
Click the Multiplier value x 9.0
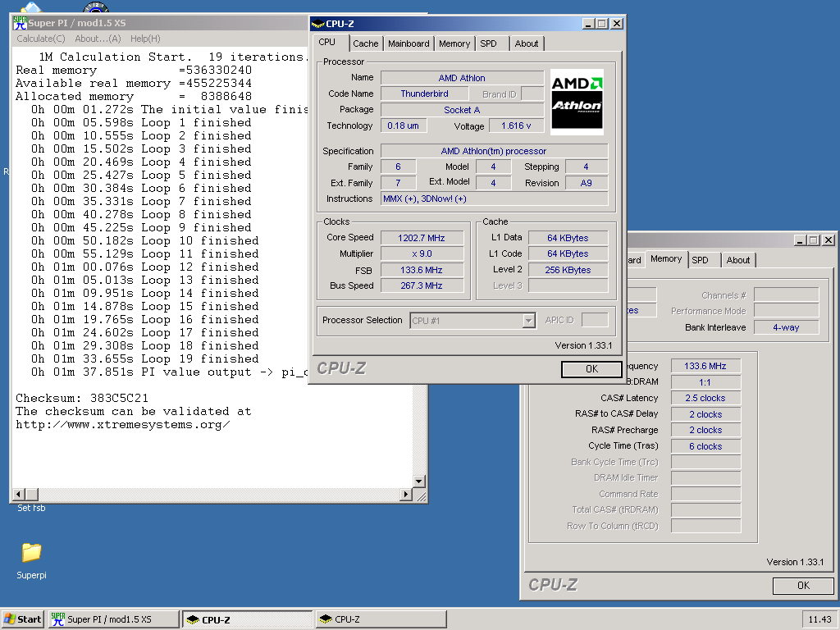pyautogui.click(x=422, y=253)
